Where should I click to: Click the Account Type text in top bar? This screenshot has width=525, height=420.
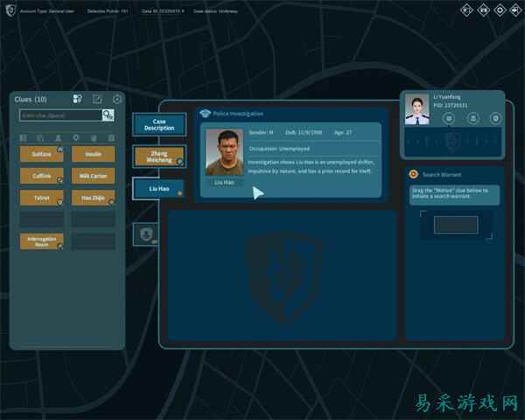[47, 11]
